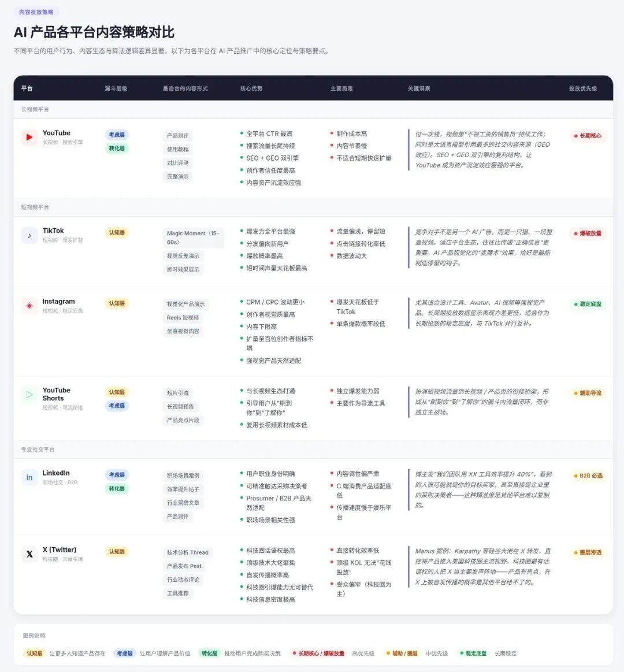Click the 内容投放策略 tag above title
Viewport: 624px width, 672px height.
tap(36, 12)
